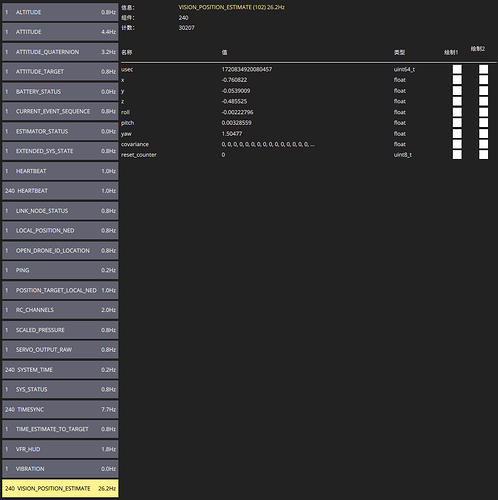Viewport: 498px width, 500px height.
Task: Enable plot 2 for reset_counter
Action: (x=483, y=155)
